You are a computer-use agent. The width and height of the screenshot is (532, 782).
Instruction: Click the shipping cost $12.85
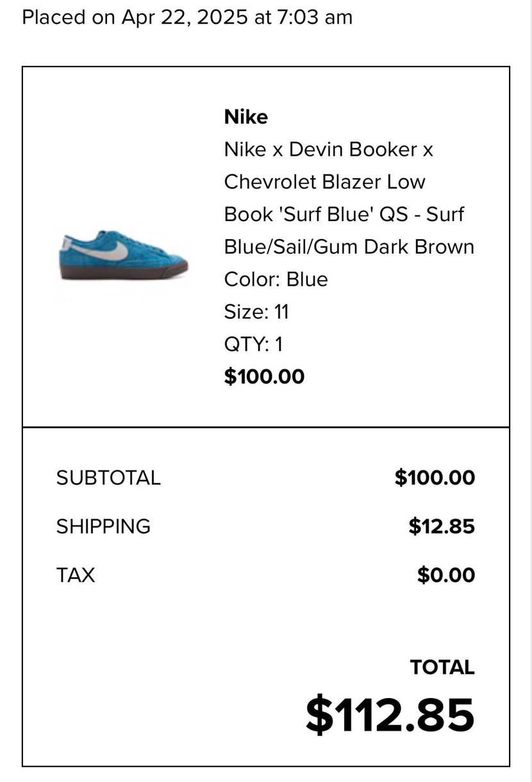pos(442,526)
